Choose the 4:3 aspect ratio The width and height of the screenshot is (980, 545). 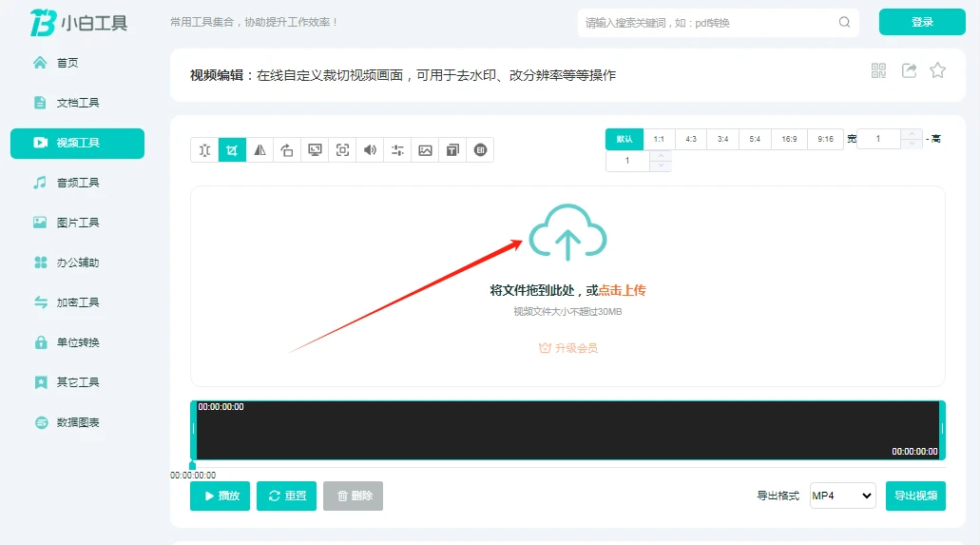click(691, 139)
